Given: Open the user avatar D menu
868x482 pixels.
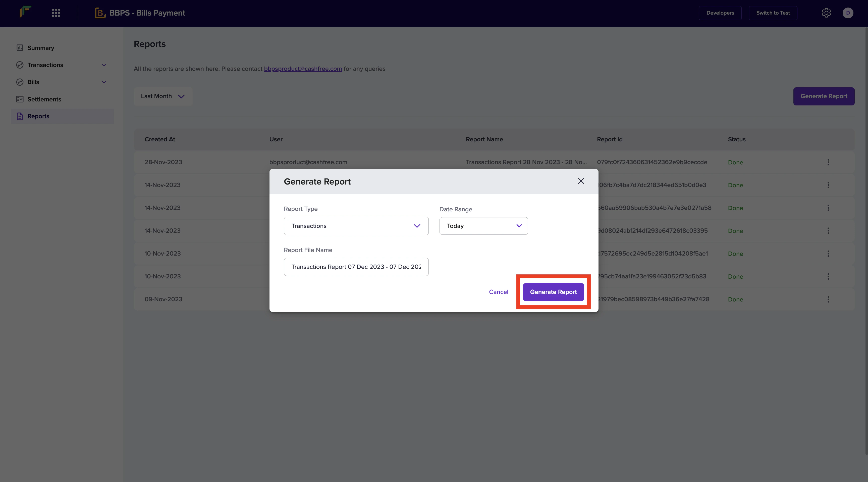Looking at the screenshot, I should pos(848,13).
